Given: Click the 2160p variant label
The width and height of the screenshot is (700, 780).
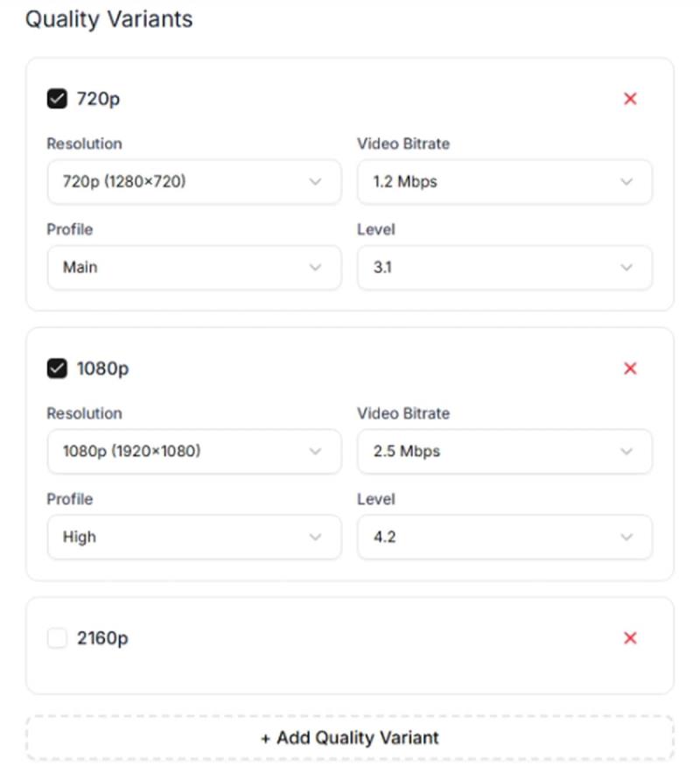Looking at the screenshot, I should tap(102, 638).
